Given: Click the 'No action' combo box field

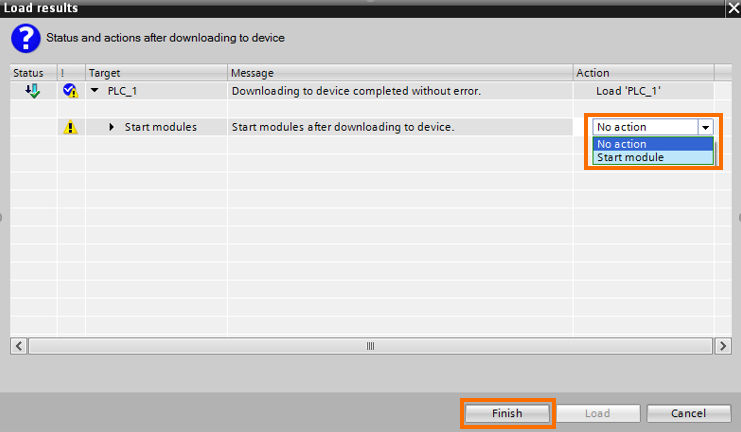Looking at the screenshot, I should point(645,127).
